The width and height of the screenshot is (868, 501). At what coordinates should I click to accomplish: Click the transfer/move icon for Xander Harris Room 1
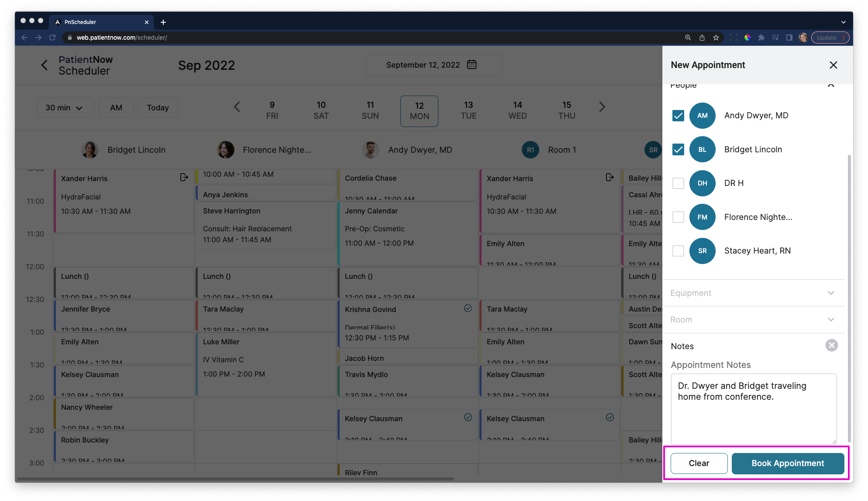click(611, 177)
